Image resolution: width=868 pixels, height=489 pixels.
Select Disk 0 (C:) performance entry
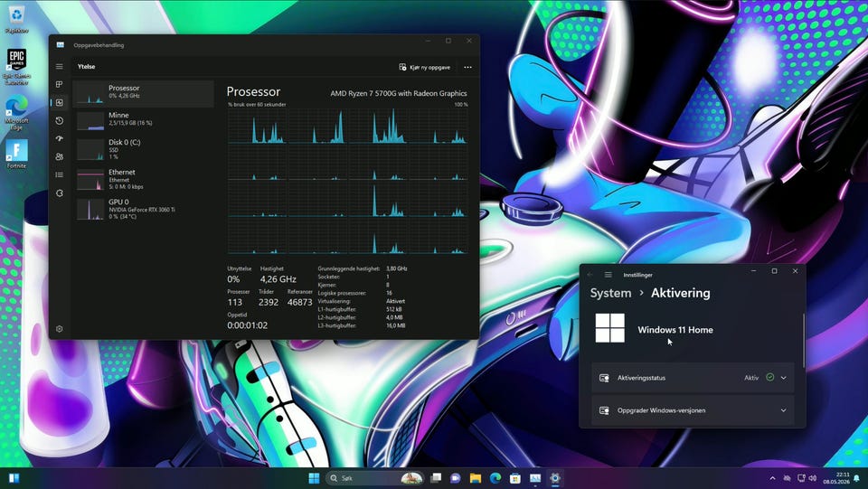[144, 149]
